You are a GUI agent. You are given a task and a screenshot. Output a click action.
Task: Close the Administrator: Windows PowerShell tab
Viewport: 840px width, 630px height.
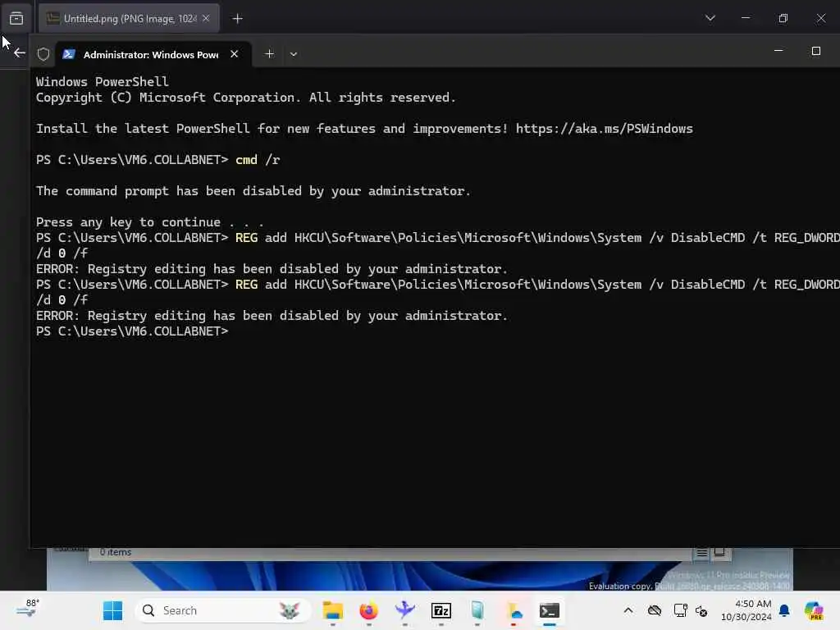coord(234,54)
